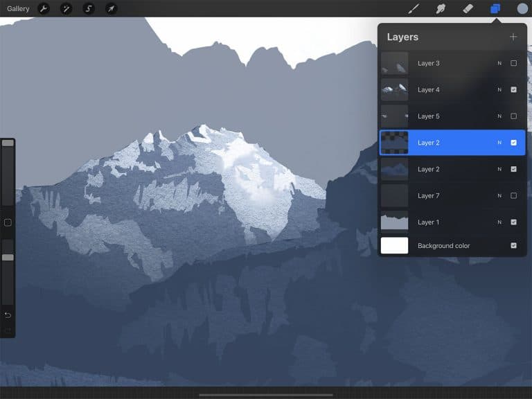
Task: Show Layer 3 using its checkbox
Action: 514,63
